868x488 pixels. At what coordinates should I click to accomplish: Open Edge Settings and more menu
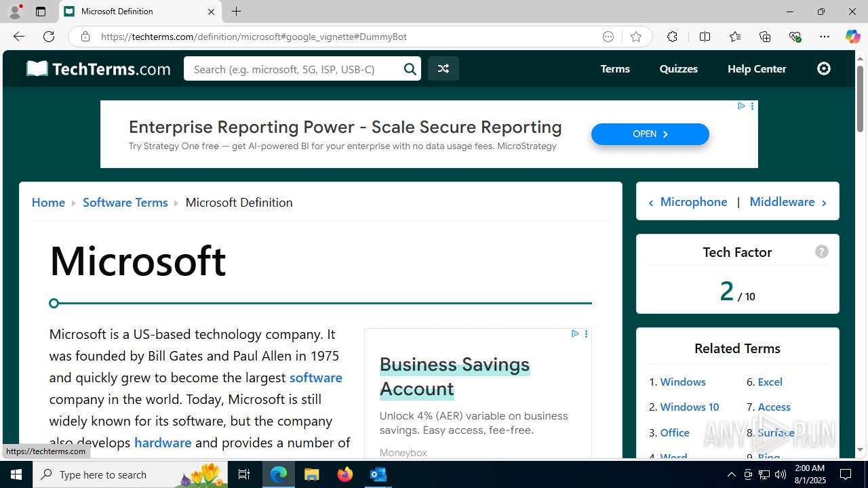point(825,37)
